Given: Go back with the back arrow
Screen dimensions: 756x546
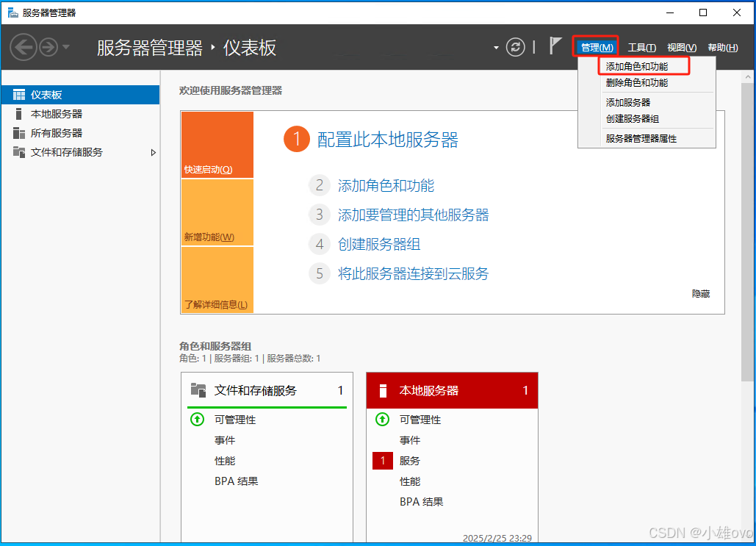Looking at the screenshot, I should pos(24,47).
